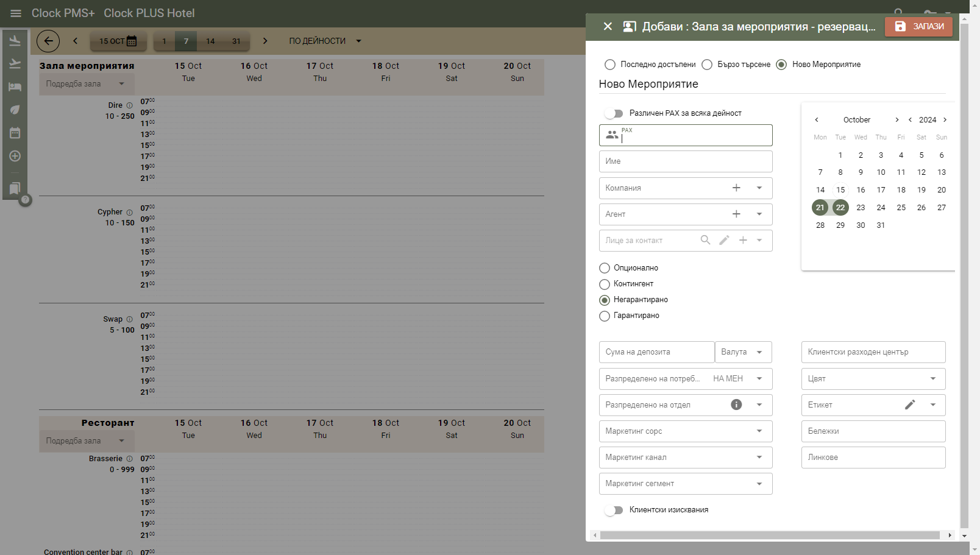Select the Бързо търсене radio option
Screen dimensions: 980x555
click(x=707, y=65)
